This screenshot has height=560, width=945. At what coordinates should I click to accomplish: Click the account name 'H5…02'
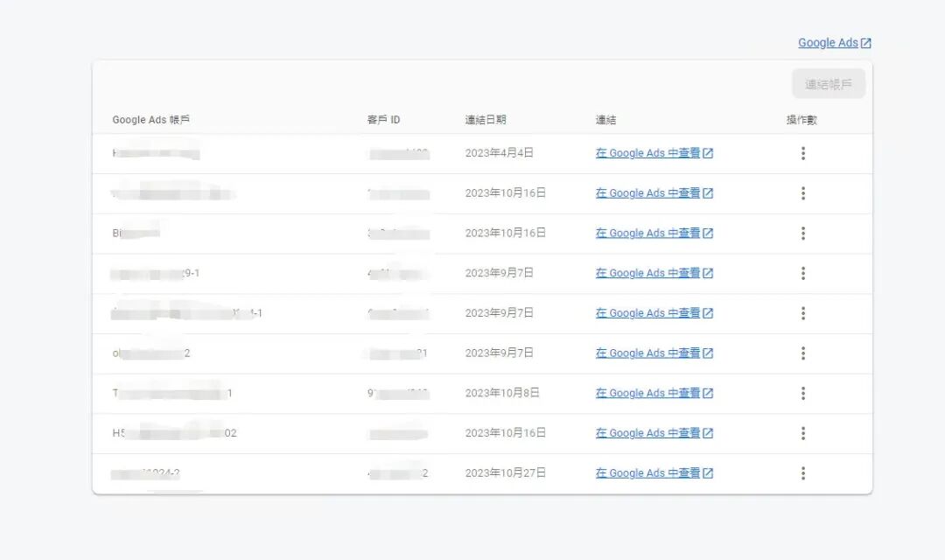(x=174, y=433)
